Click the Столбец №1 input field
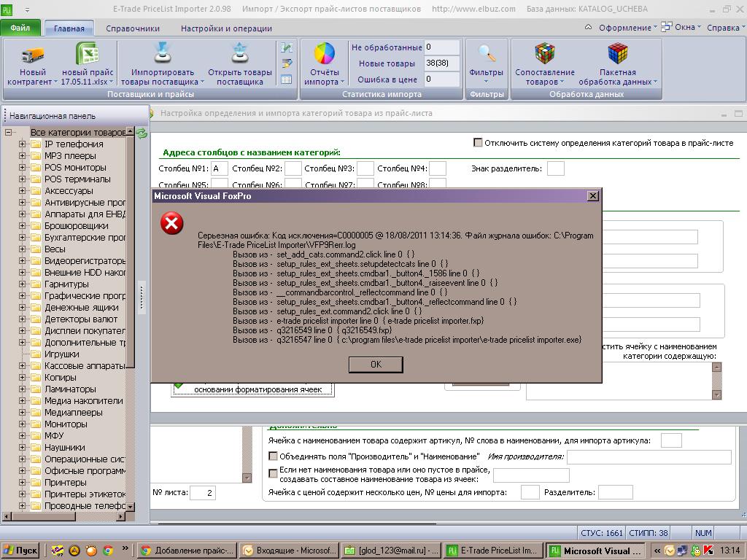747x560 pixels. (x=219, y=168)
